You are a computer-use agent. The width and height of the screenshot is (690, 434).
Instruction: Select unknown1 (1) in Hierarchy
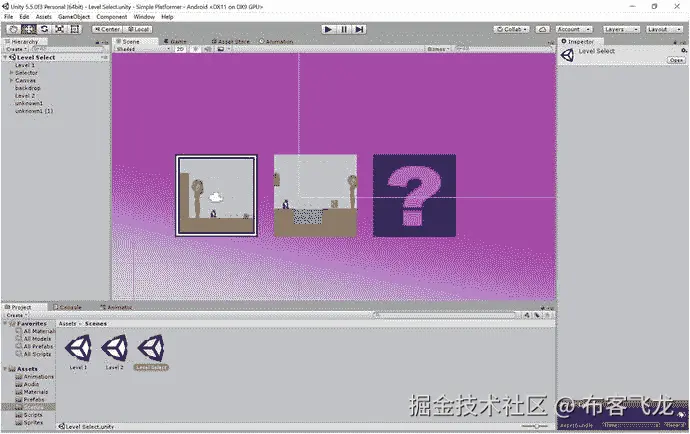[34, 111]
